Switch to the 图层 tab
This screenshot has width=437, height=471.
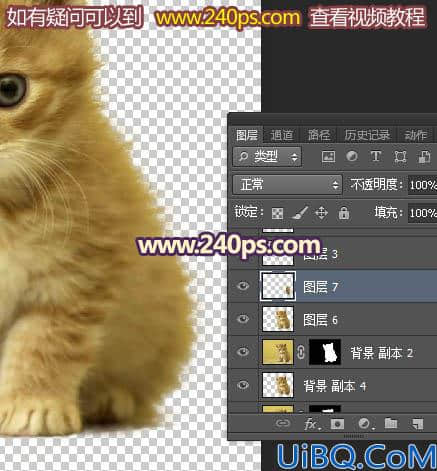pos(247,135)
